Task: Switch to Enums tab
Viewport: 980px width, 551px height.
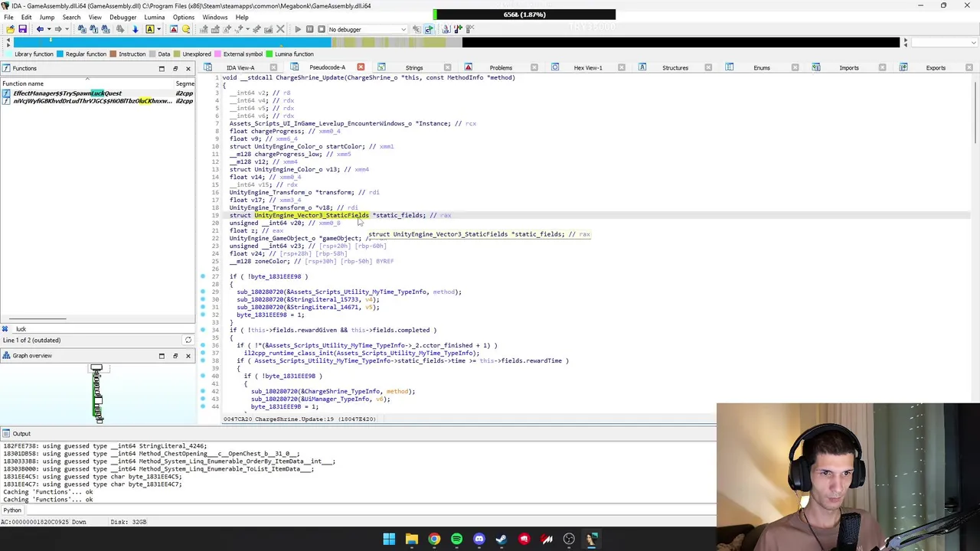Action: point(762,67)
